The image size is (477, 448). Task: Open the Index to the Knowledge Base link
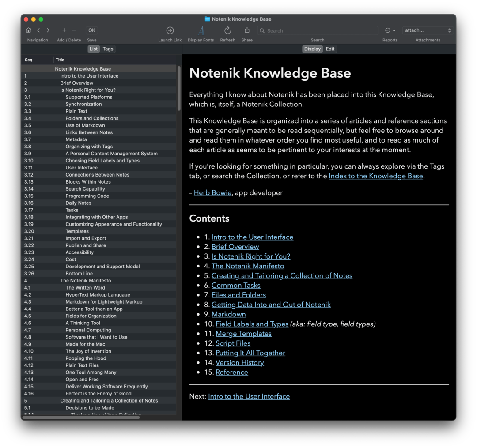click(x=375, y=176)
